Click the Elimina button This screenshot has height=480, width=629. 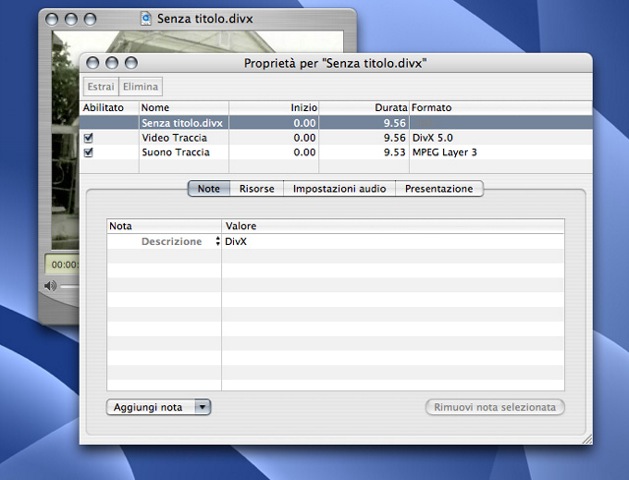140,87
